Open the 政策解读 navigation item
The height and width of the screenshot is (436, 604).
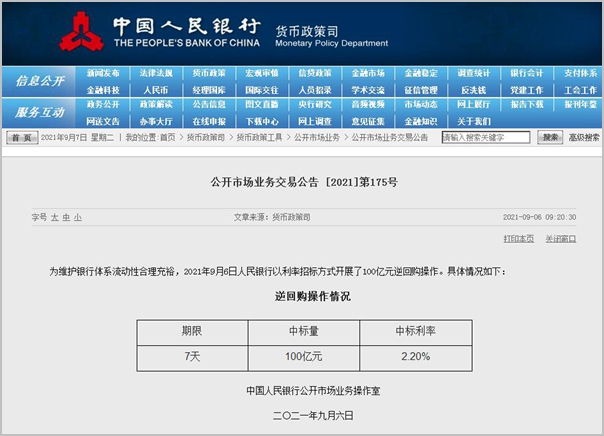155,104
